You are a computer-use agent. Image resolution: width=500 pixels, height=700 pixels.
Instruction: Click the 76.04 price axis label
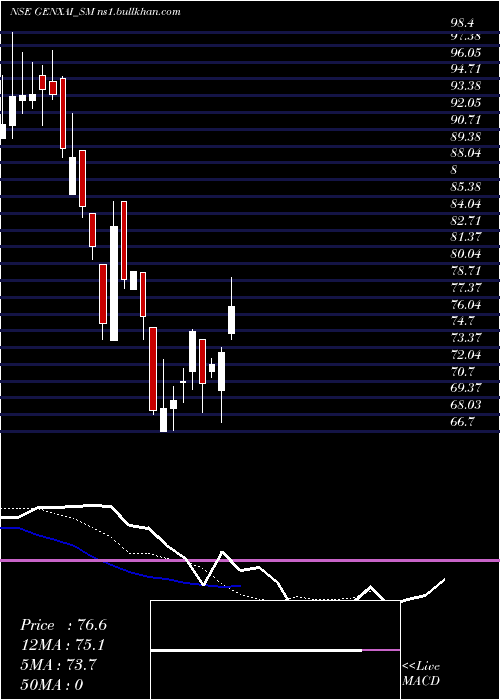click(466, 304)
